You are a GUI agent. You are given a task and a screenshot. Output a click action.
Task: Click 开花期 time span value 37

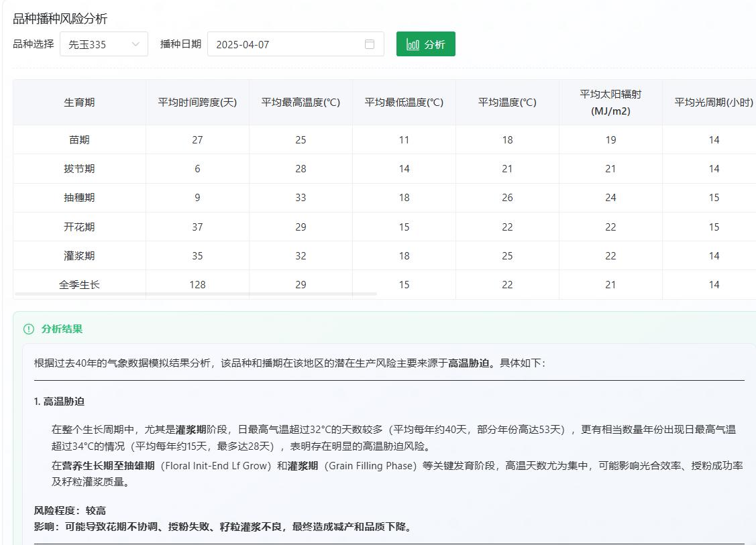point(197,227)
